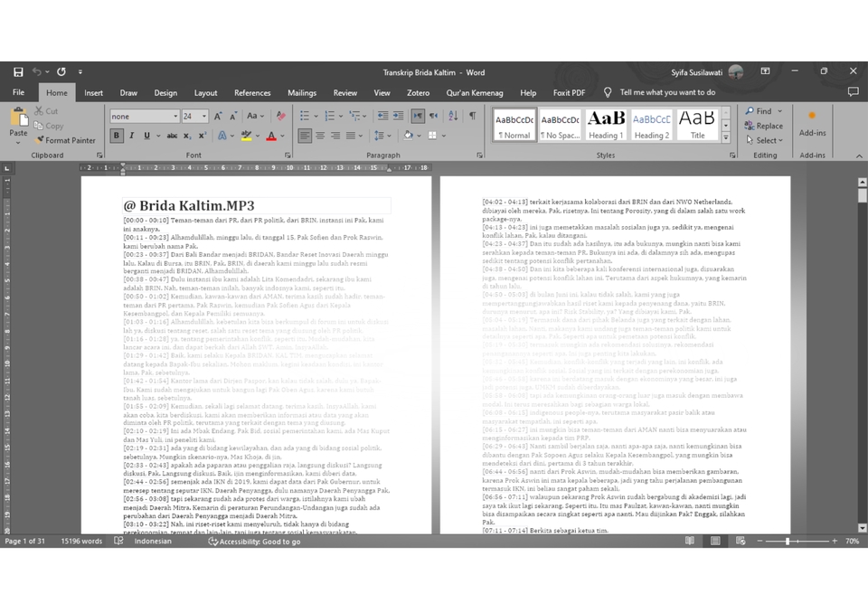868x613 pixels.
Task: Select the Normal style
Action: 514,125
